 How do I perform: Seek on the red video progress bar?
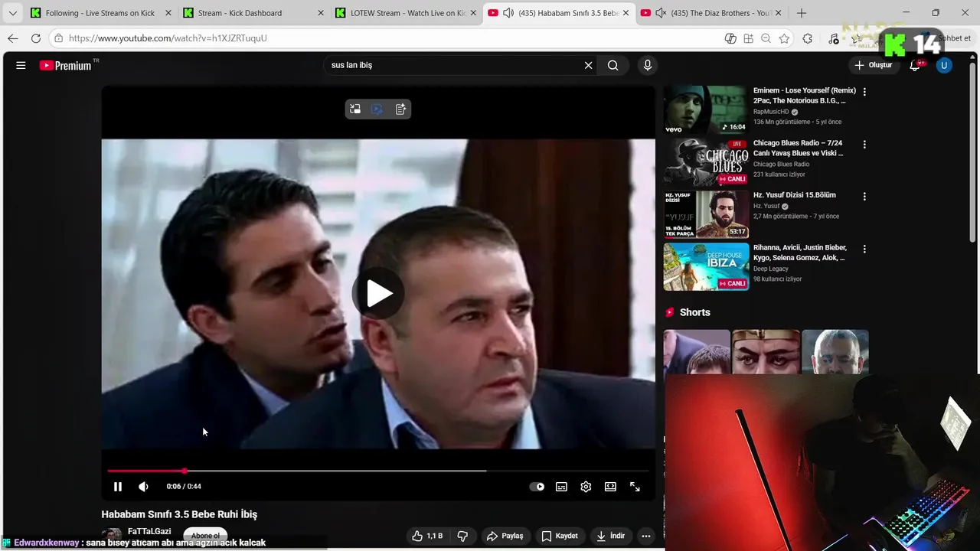pyautogui.click(x=378, y=471)
